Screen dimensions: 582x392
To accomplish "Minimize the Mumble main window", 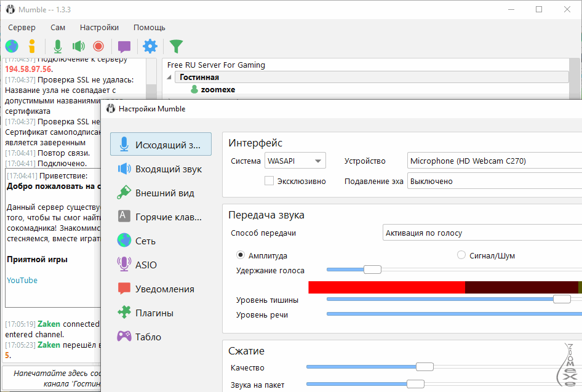I will click(x=511, y=10).
